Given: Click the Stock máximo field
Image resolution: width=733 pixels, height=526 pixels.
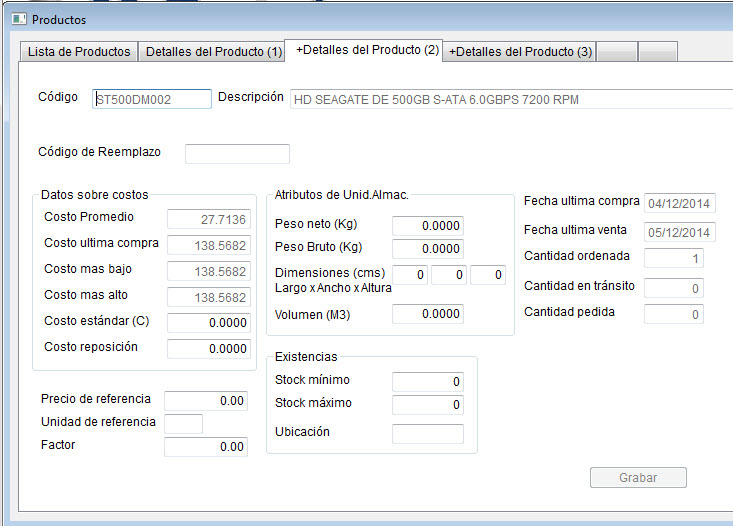Looking at the screenshot, I should 427,405.
